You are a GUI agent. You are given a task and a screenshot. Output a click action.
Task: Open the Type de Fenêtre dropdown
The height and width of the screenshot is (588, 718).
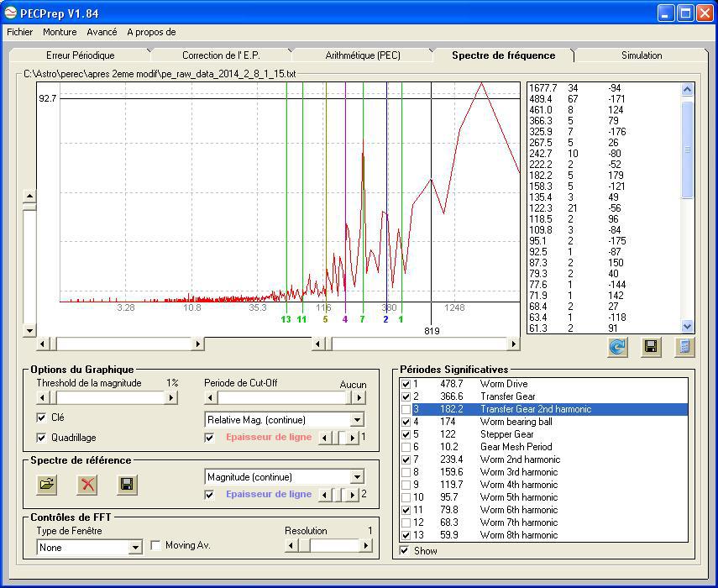(135, 548)
